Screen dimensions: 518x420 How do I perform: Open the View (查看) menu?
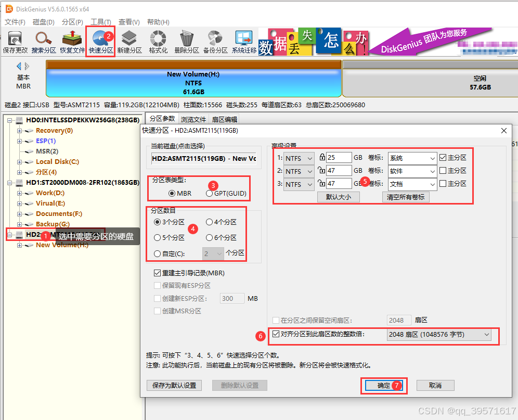point(129,22)
